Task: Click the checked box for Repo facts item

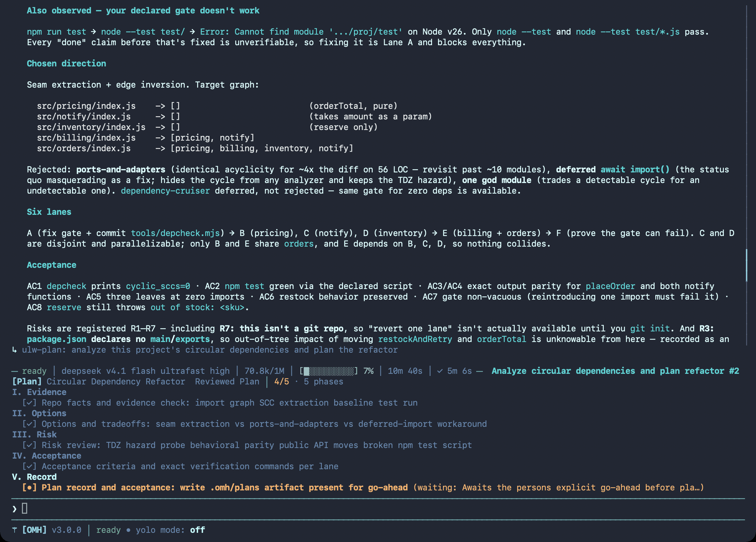Action: pyautogui.click(x=29, y=403)
